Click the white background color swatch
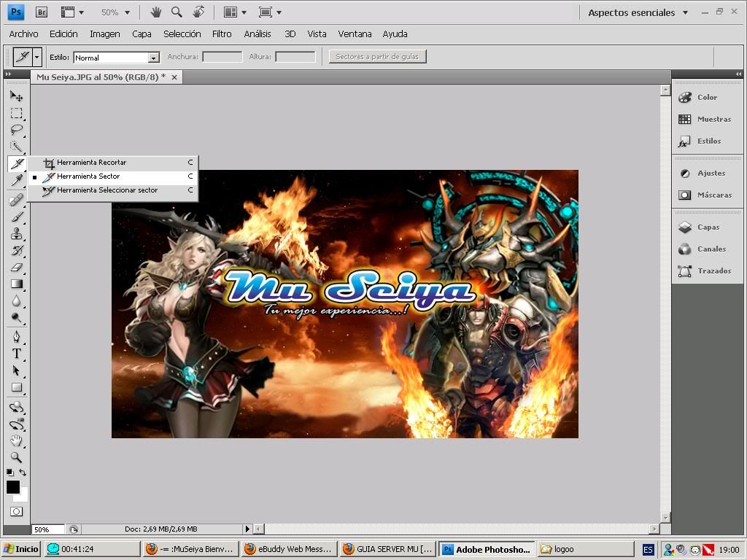This screenshot has width=747, height=560. coord(24,496)
